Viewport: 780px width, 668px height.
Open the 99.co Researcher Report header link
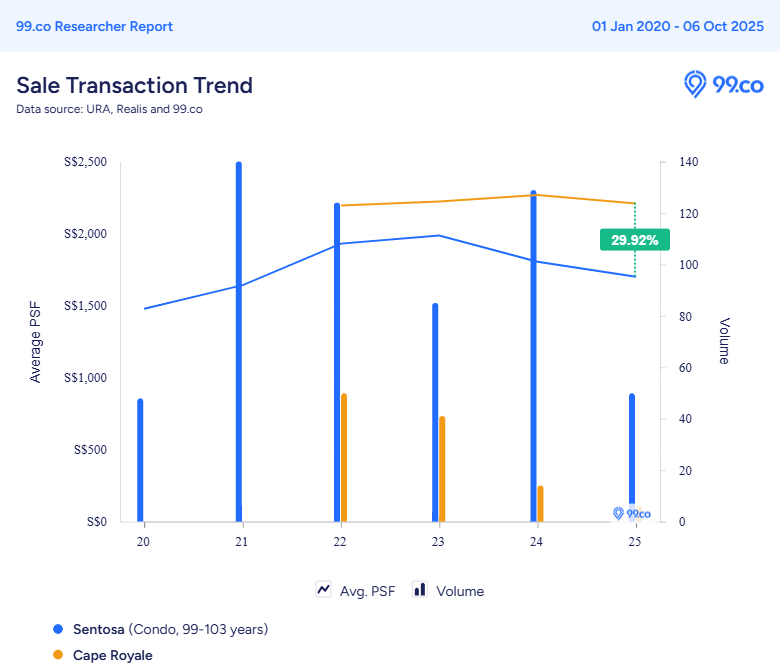[x=94, y=26]
